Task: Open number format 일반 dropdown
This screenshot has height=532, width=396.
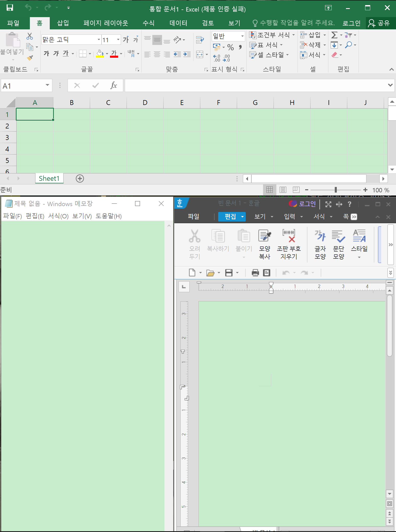Action: (x=242, y=36)
